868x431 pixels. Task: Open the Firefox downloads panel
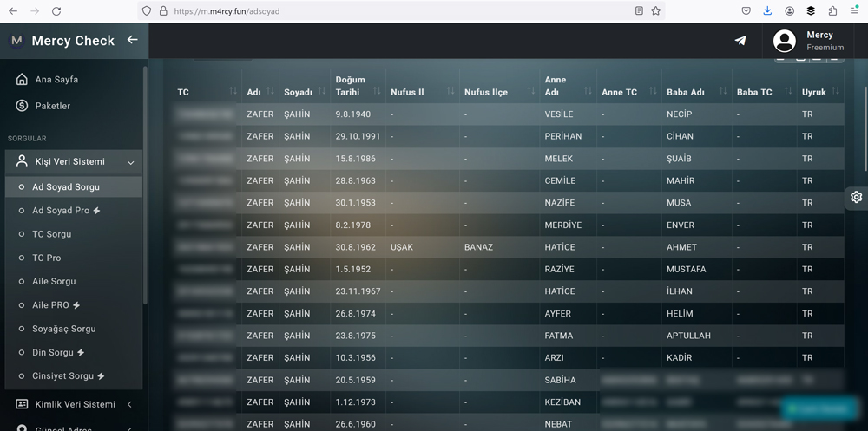767,11
